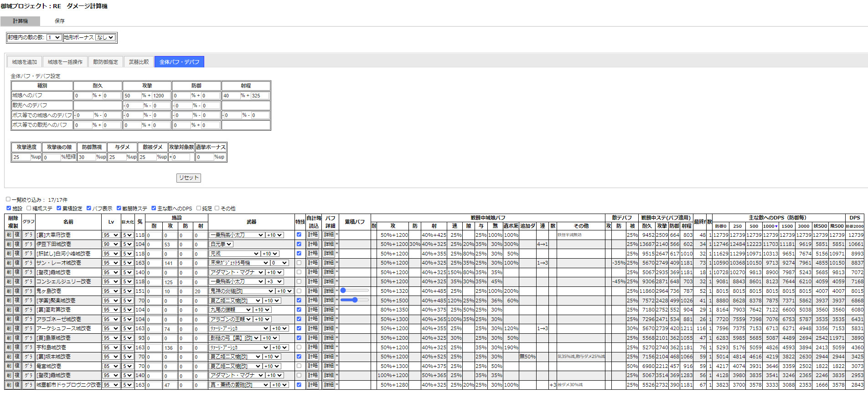Uncheck the バフ表示 checkbox
The width and height of the screenshot is (868, 403).
point(89,208)
